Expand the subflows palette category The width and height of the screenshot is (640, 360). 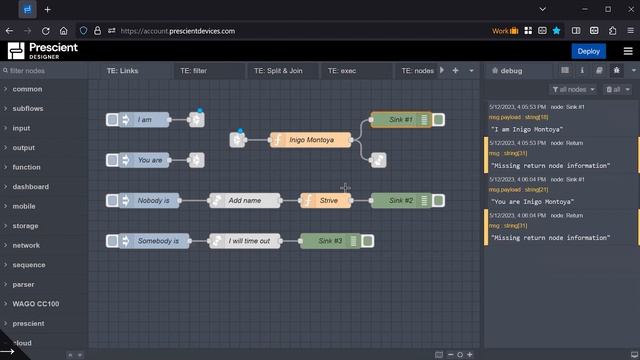[28, 109]
